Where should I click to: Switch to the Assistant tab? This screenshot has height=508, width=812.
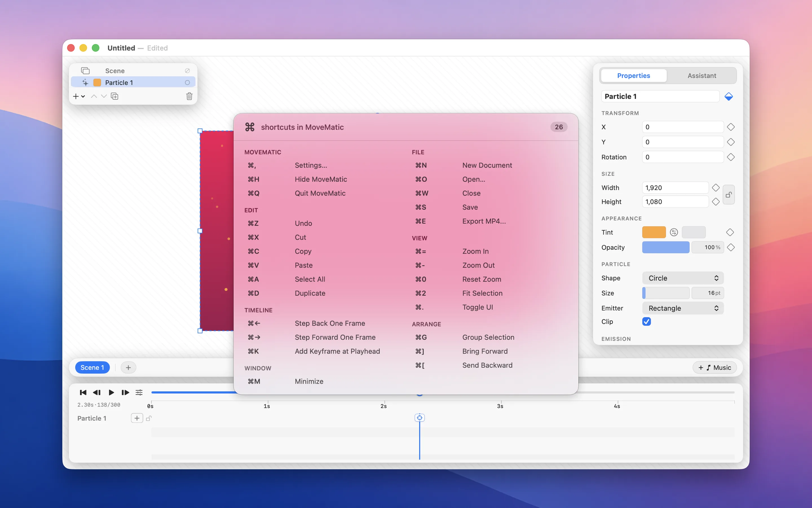click(701, 76)
